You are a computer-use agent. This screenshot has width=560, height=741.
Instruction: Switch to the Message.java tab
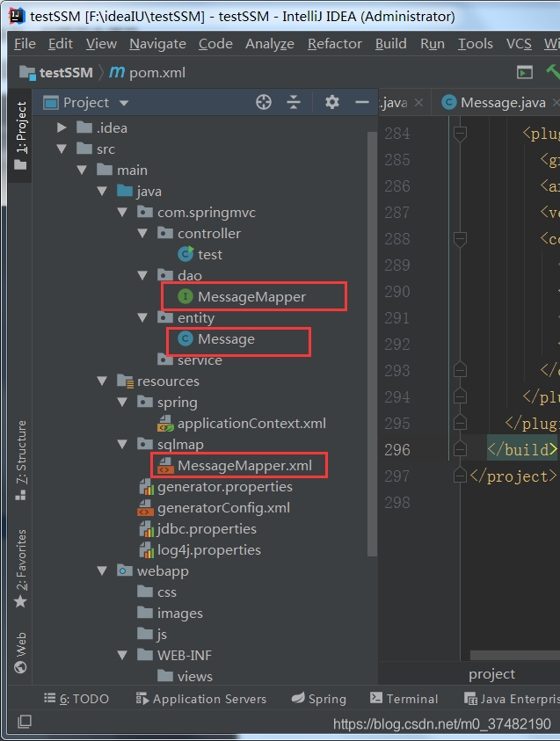click(x=494, y=103)
